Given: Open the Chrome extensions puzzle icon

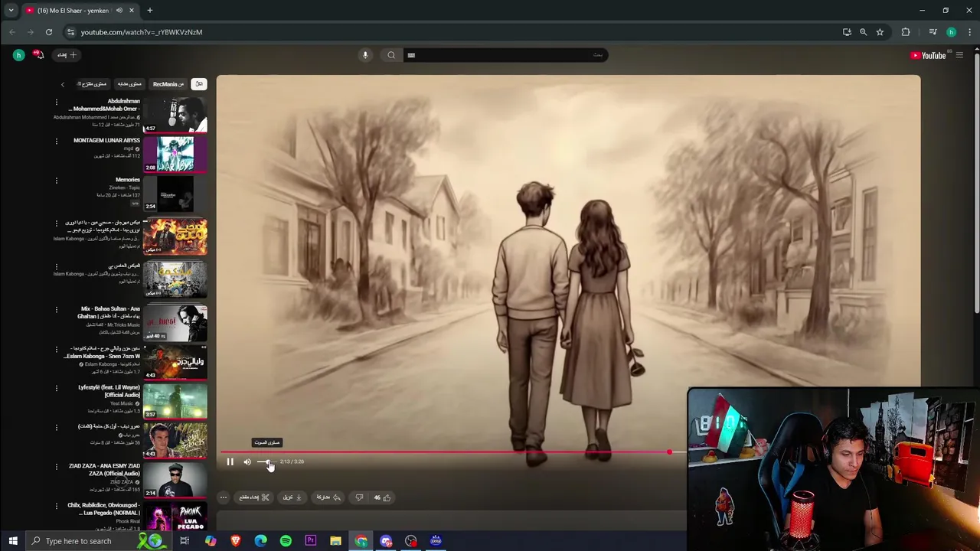Looking at the screenshot, I should [x=906, y=32].
